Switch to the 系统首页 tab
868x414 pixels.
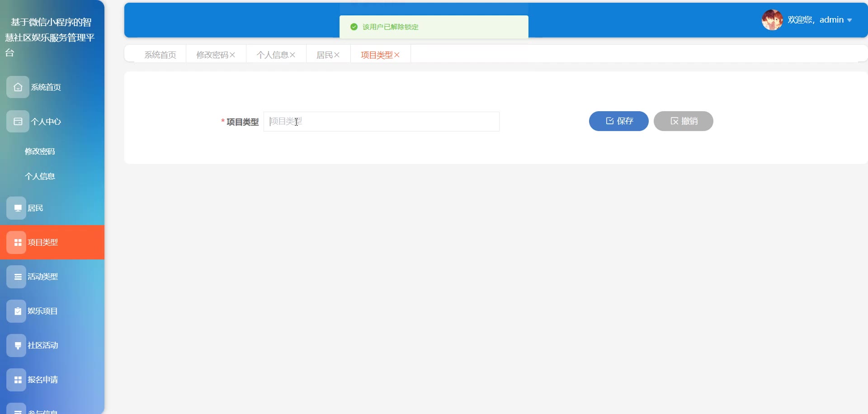pos(160,55)
